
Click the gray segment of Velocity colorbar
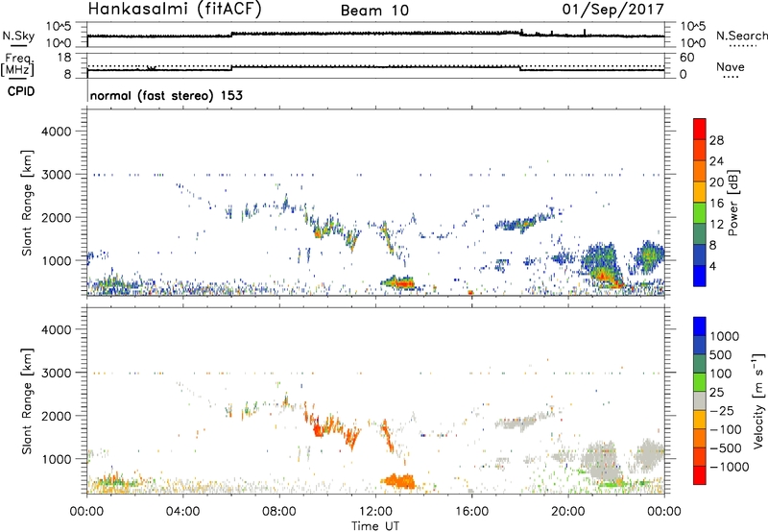click(x=700, y=400)
